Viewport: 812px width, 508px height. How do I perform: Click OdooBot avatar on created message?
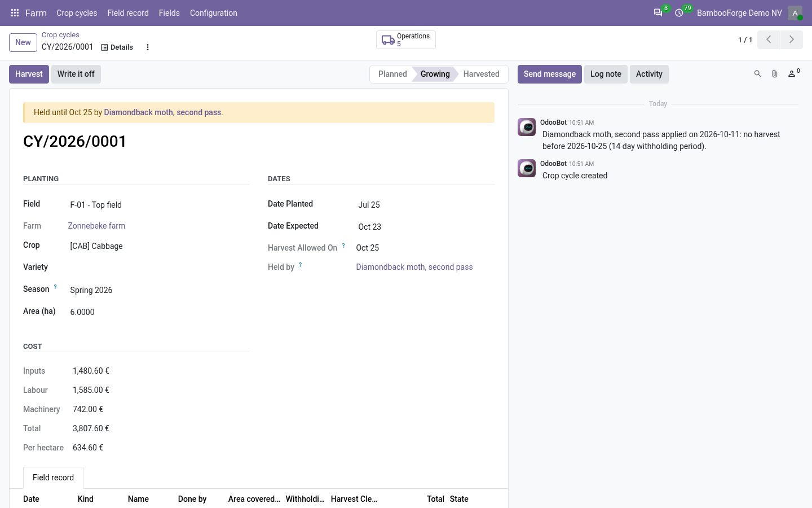tap(527, 168)
